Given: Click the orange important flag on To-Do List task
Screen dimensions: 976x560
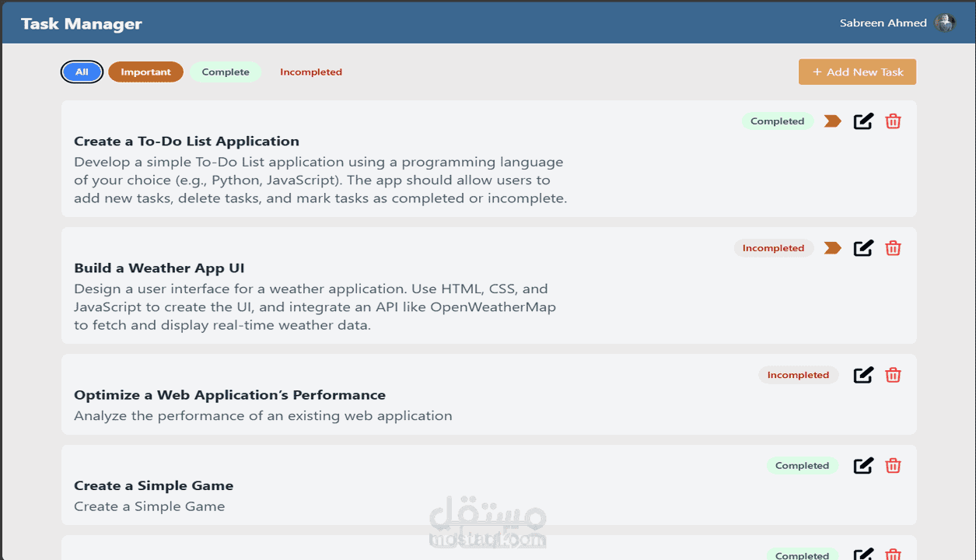Looking at the screenshot, I should pyautogui.click(x=832, y=121).
